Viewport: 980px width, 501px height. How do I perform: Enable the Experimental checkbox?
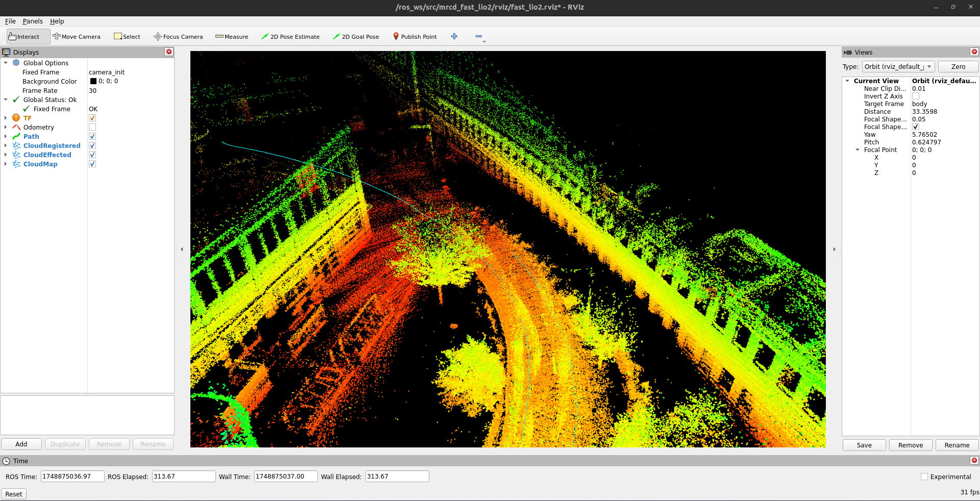[924, 477]
